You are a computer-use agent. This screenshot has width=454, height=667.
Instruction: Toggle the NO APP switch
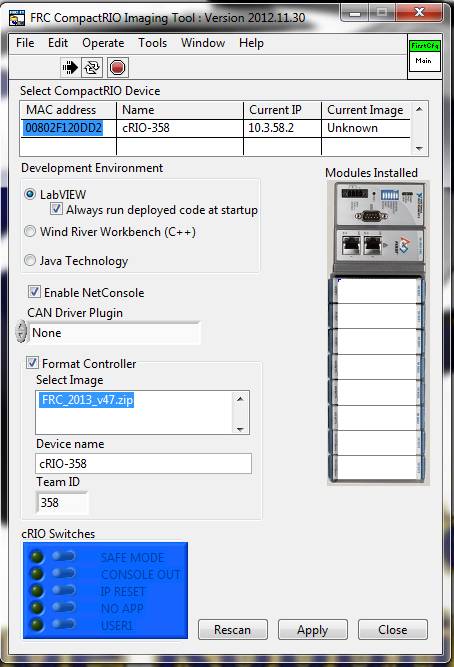pos(64,607)
